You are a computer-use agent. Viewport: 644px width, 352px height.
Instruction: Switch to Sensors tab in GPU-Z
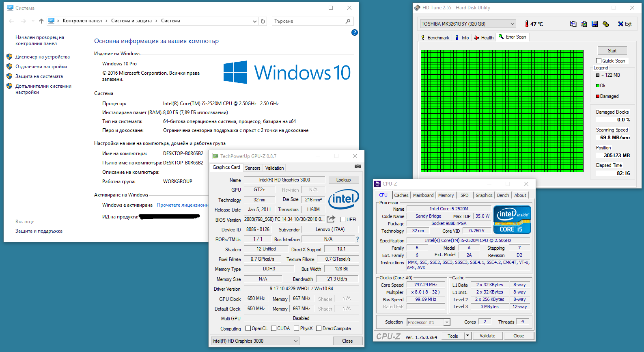click(x=252, y=168)
